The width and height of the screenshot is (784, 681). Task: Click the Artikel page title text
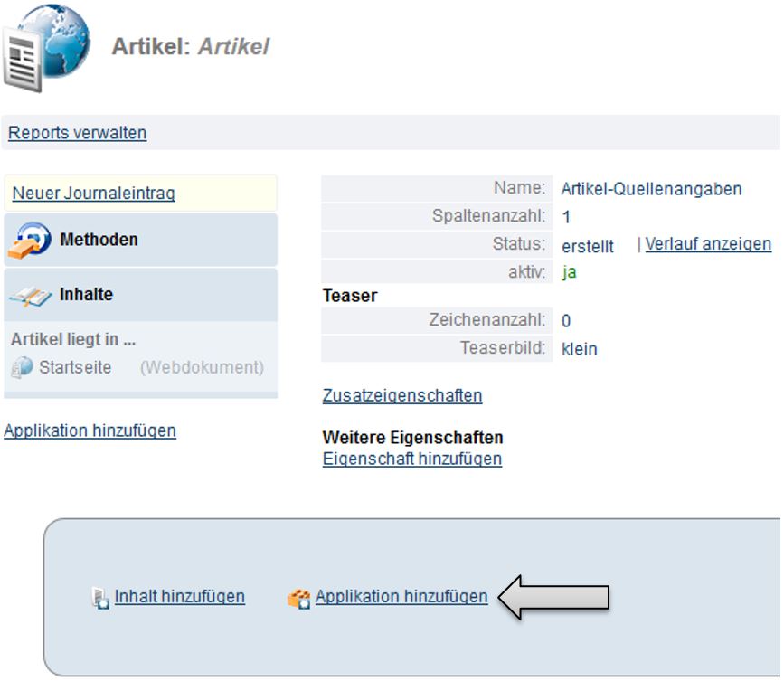pyautogui.click(x=190, y=47)
